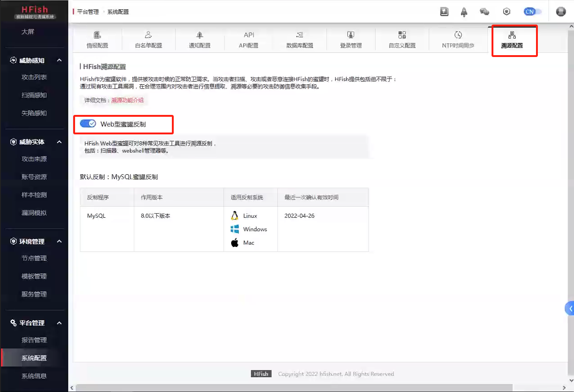
Task: Click the 威胁实体 shield icon in sidebar
Action: (x=13, y=142)
